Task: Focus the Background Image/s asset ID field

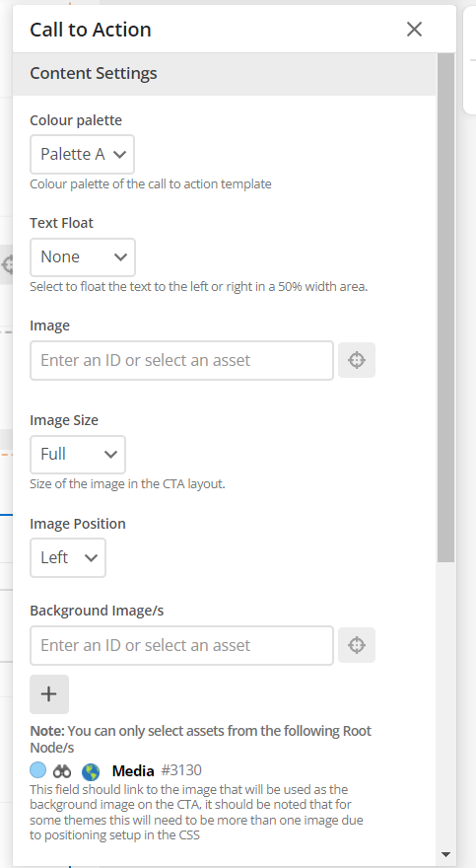Action: 182,645
